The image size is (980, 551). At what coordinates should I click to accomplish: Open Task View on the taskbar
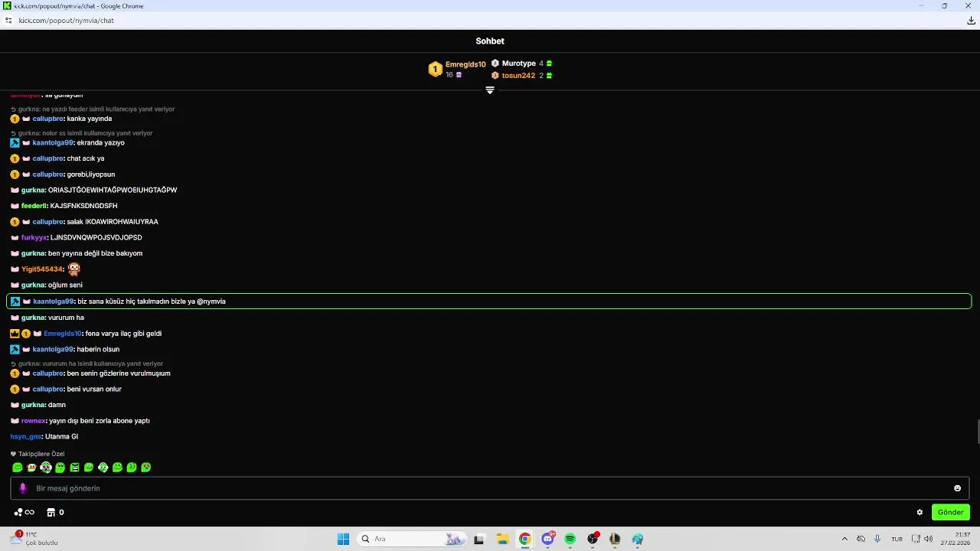tap(479, 539)
